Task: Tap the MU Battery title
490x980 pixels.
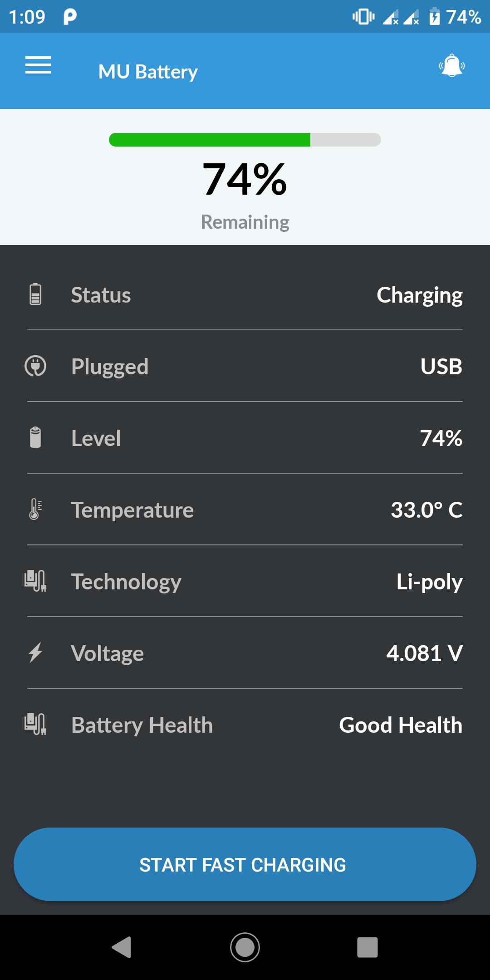Action: [148, 72]
